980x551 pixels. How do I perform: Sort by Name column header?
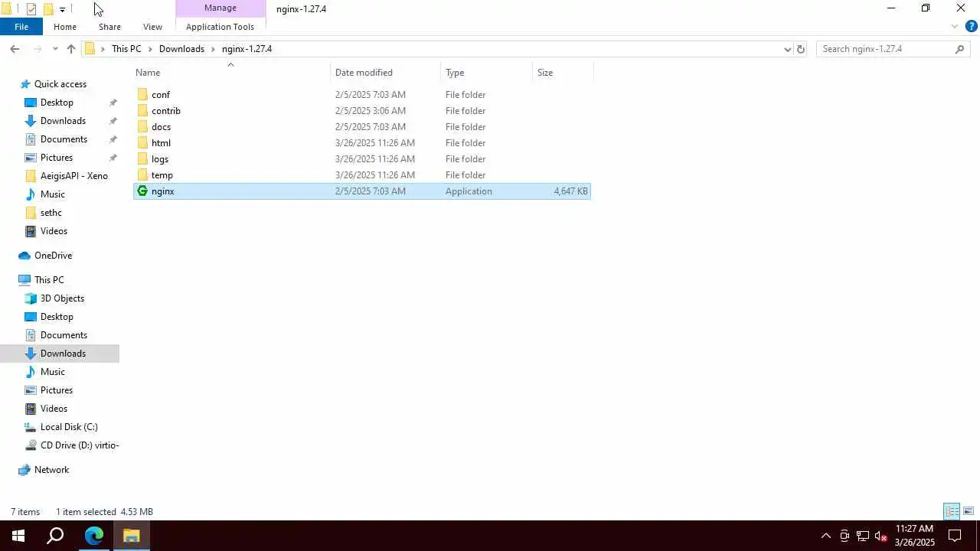click(x=231, y=73)
